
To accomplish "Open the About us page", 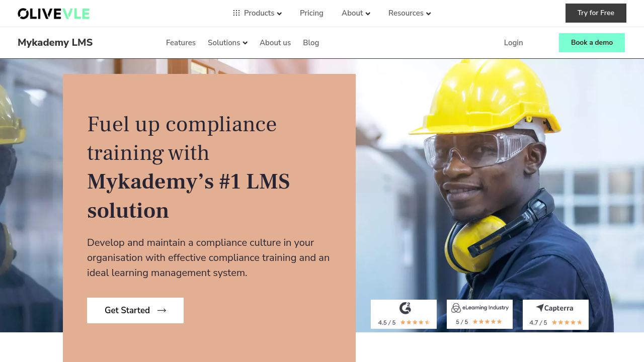I will point(275,43).
